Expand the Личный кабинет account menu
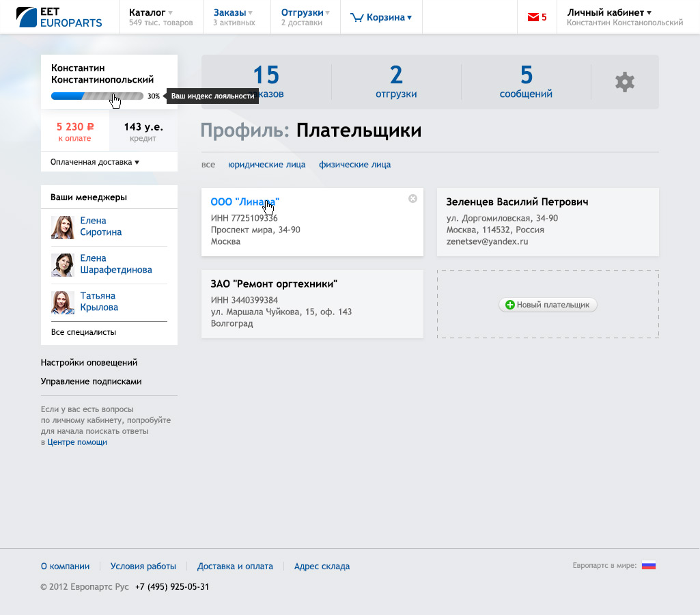Screen dimensions: 700x615 609,12
